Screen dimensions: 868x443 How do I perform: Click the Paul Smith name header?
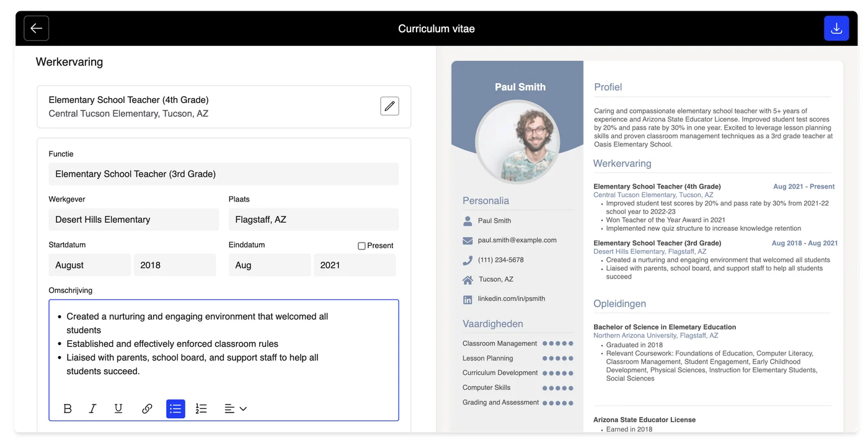(520, 87)
